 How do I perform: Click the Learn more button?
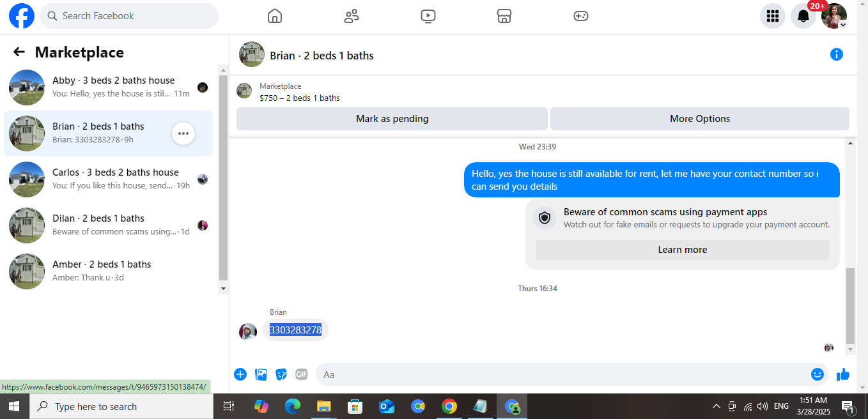click(x=683, y=250)
